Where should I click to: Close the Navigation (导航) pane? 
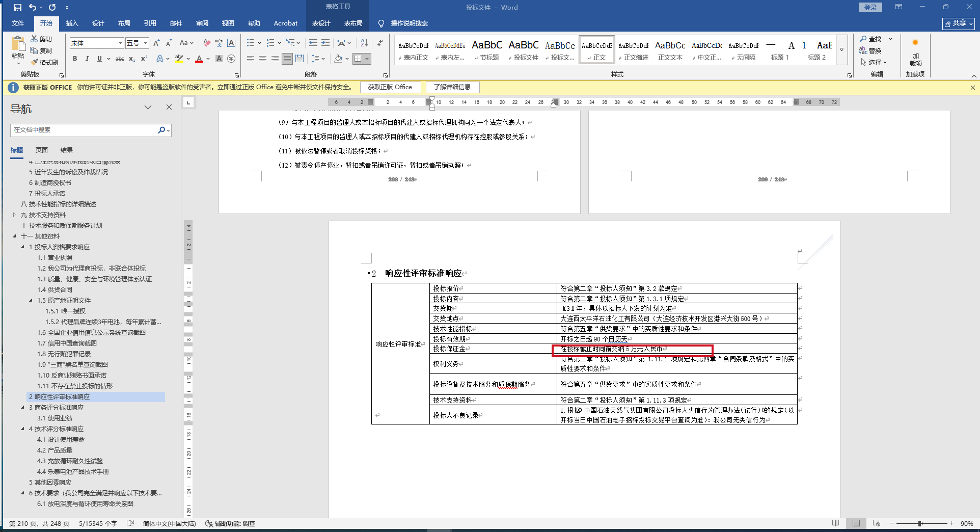pos(169,107)
